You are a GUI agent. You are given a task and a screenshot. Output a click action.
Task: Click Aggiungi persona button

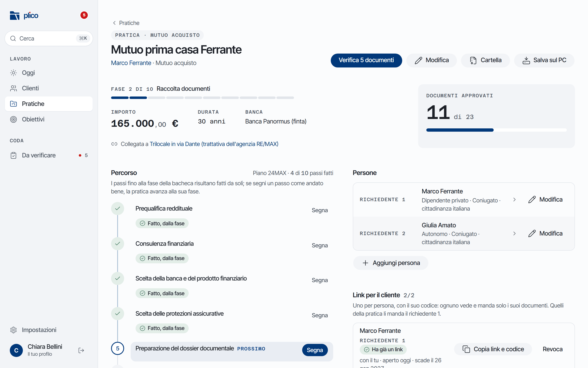click(x=391, y=263)
